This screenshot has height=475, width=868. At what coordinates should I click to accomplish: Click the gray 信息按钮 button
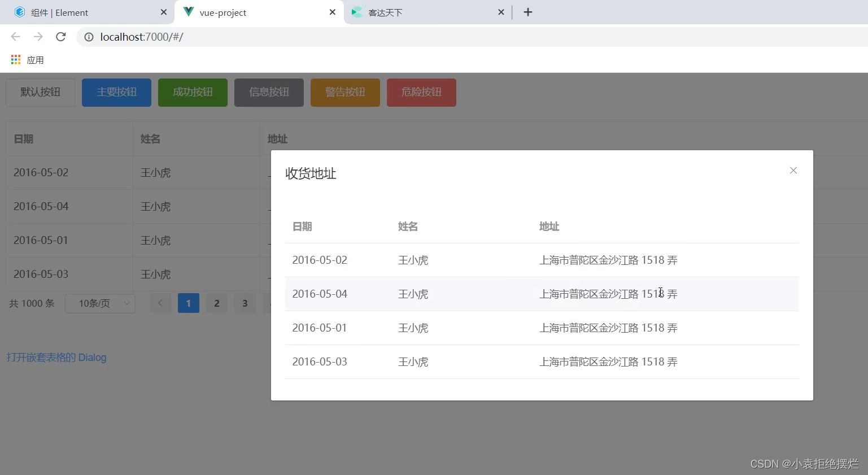tap(269, 92)
